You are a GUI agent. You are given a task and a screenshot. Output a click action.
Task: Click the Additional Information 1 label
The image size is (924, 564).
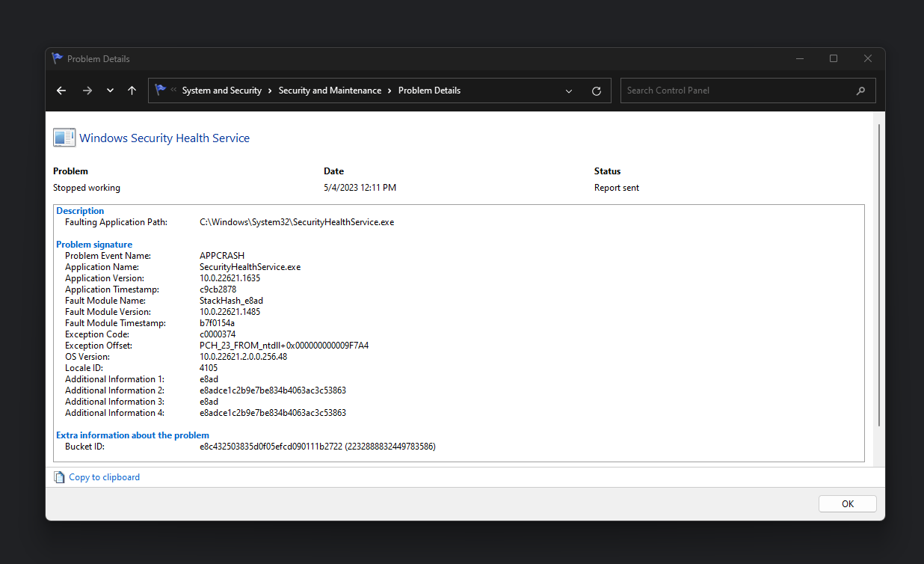[114, 379]
